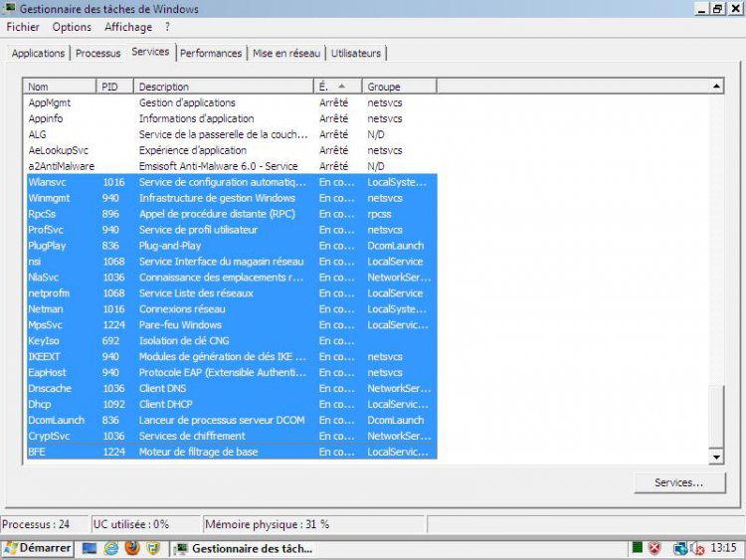746x560 pixels.
Task: Select the EapHost service row
Action: (x=231, y=372)
